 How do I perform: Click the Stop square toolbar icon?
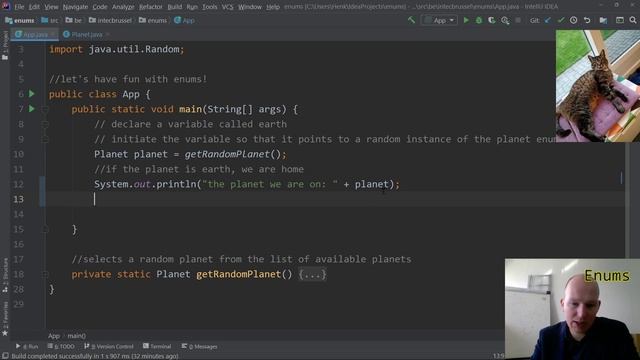tap(518, 20)
